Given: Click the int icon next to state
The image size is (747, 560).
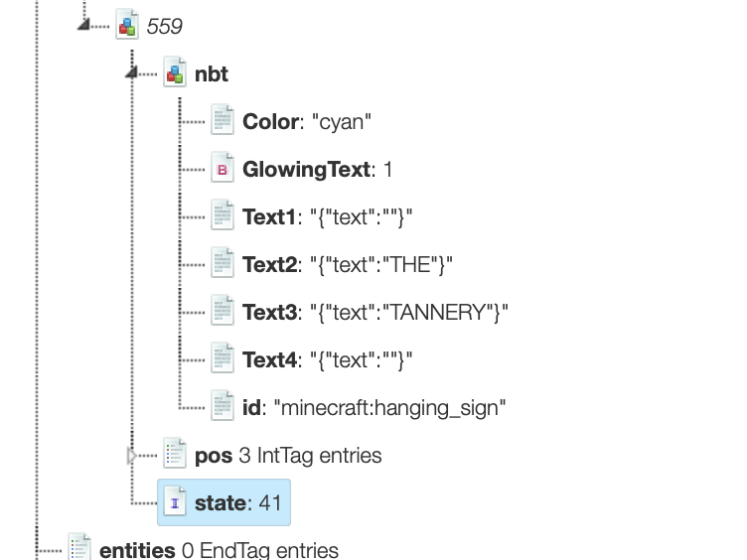Looking at the screenshot, I should point(175,503).
